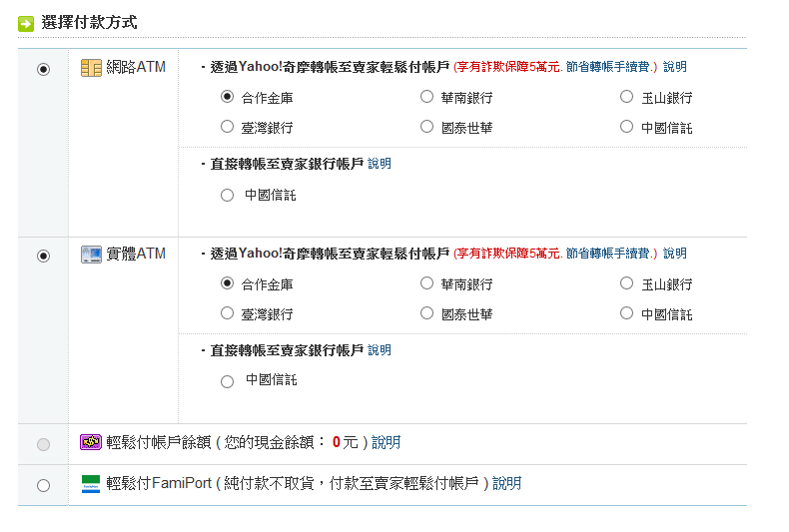Click the 網路ATM card icon
789x532 pixels.
(x=91, y=68)
